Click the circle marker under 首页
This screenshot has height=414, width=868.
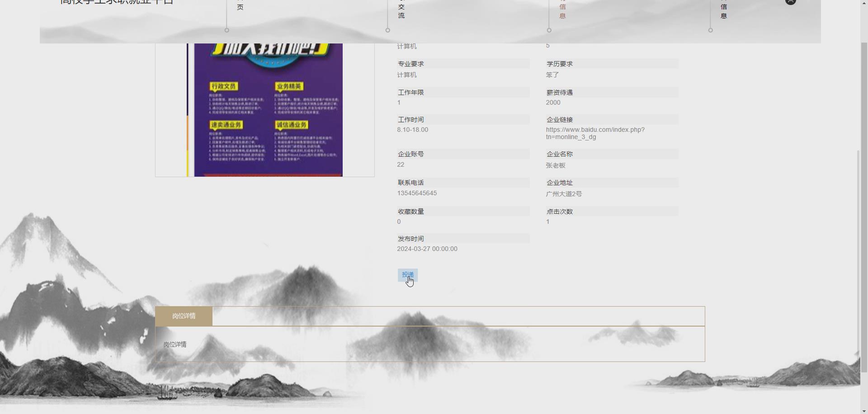[x=227, y=30]
